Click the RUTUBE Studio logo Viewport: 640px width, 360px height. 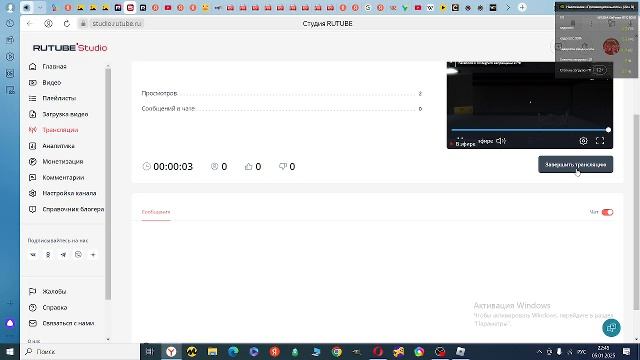70,48
